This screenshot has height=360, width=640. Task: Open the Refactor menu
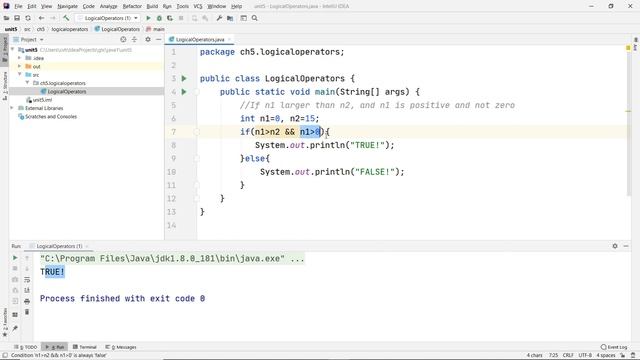[x=132, y=6]
